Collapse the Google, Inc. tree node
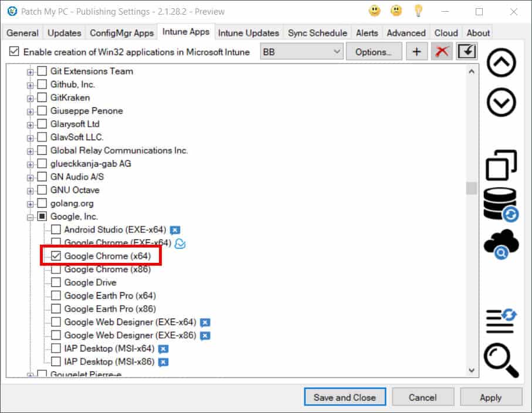 [30, 217]
